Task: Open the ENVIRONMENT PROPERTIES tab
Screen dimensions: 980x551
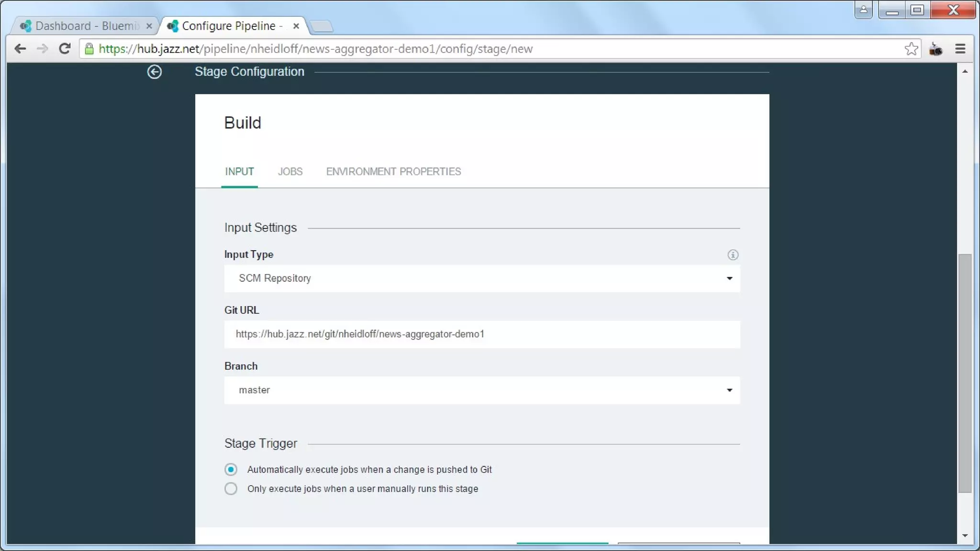Action: 393,172
